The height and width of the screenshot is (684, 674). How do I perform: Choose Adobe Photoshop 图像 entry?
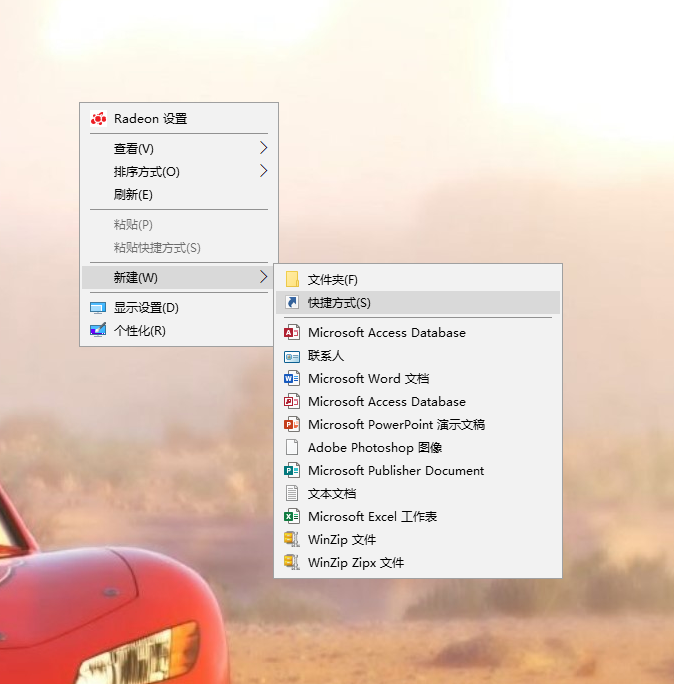(x=418, y=448)
